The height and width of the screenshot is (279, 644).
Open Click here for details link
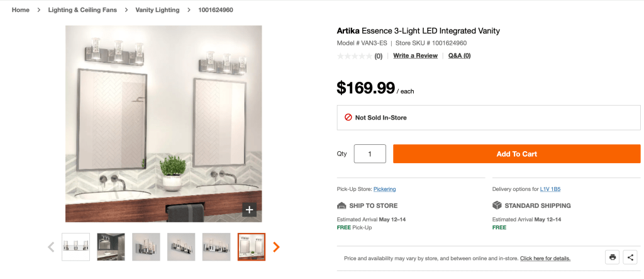(x=545, y=258)
